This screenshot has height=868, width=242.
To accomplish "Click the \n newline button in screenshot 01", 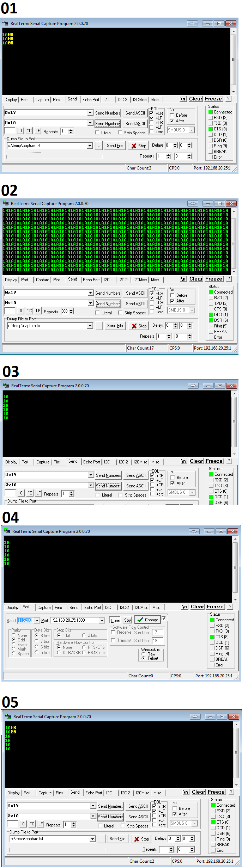I will click(183, 99).
